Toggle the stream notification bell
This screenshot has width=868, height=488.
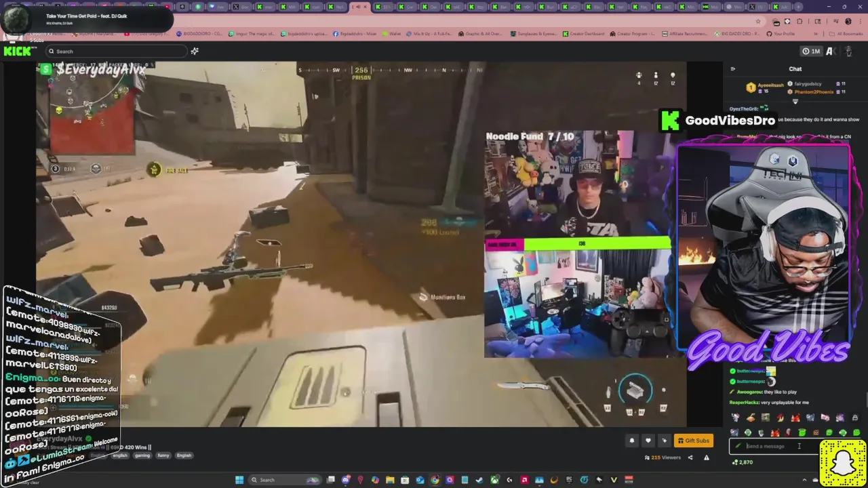coord(632,441)
